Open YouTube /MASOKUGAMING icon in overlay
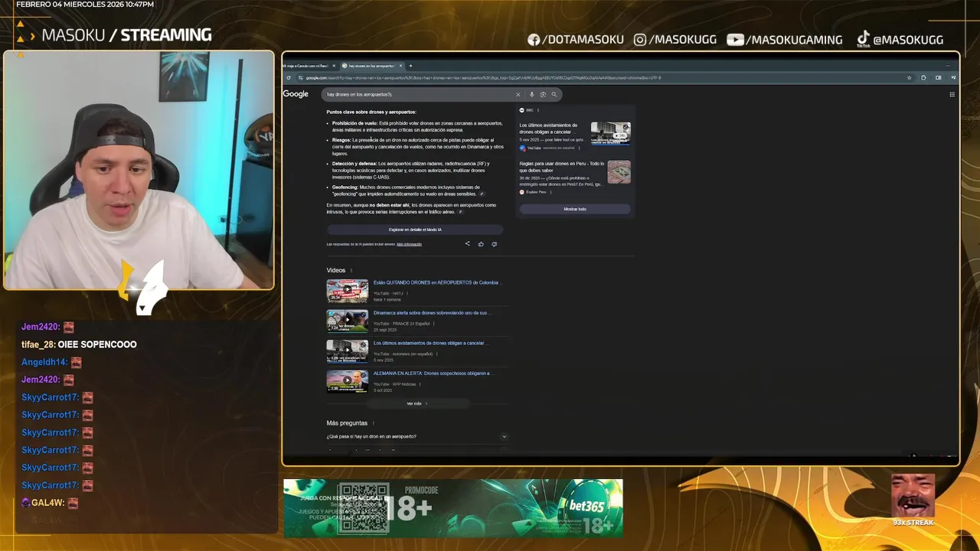980x551 pixels. (735, 40)
